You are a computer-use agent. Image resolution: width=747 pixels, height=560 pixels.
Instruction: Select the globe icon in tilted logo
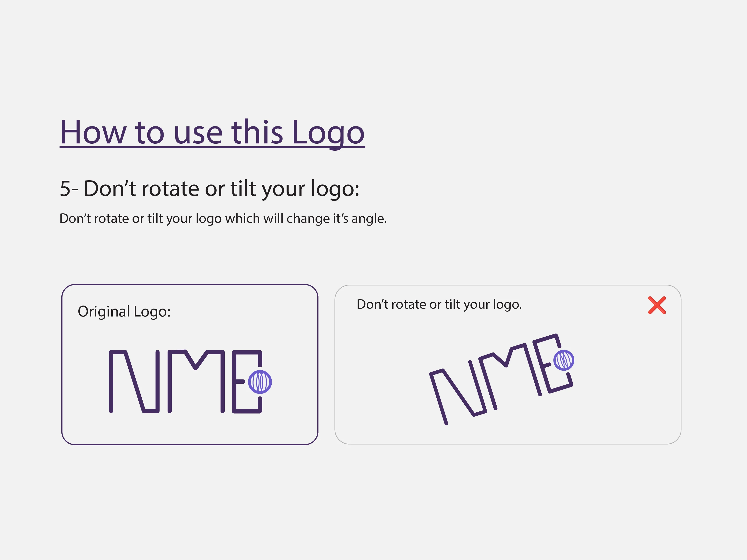coord(564,360)
